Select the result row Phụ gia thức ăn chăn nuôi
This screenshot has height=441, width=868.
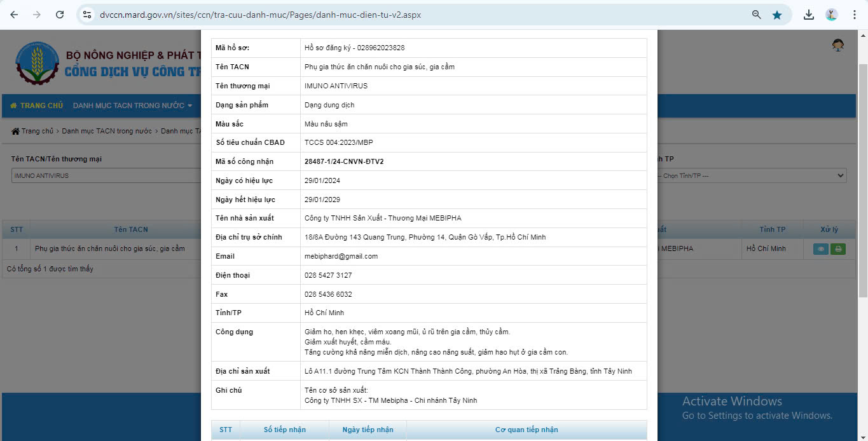(110, 248)
